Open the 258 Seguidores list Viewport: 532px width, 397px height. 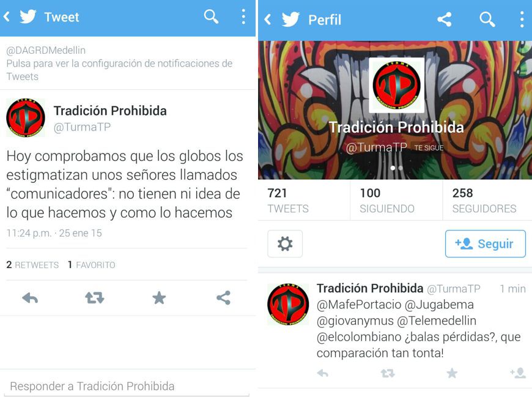point(484,200)
